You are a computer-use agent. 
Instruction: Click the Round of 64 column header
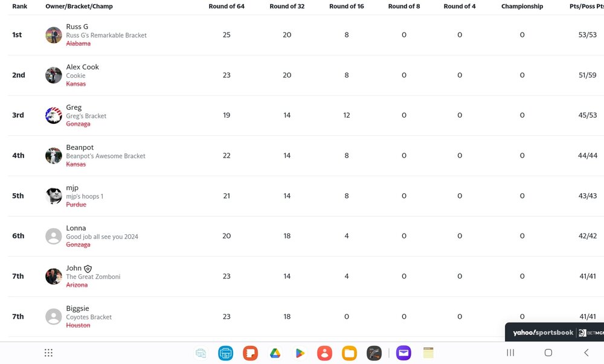(x=226, y=6)
